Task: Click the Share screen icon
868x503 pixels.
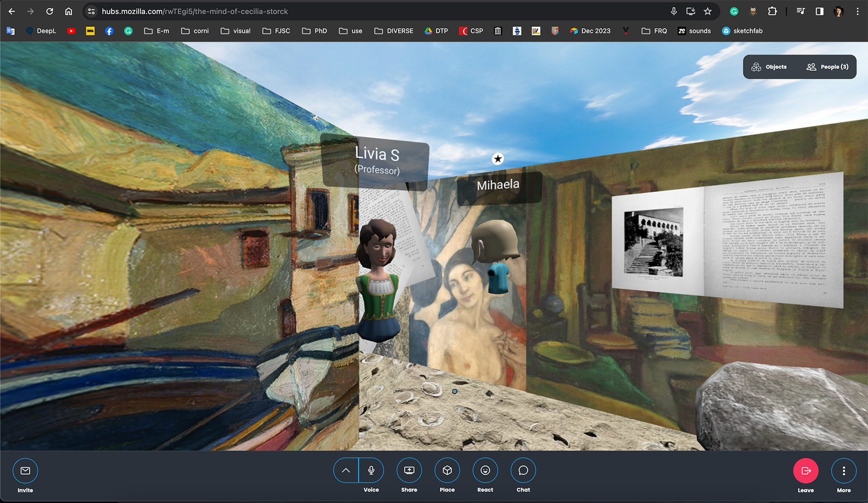Action: click(409, 470)
